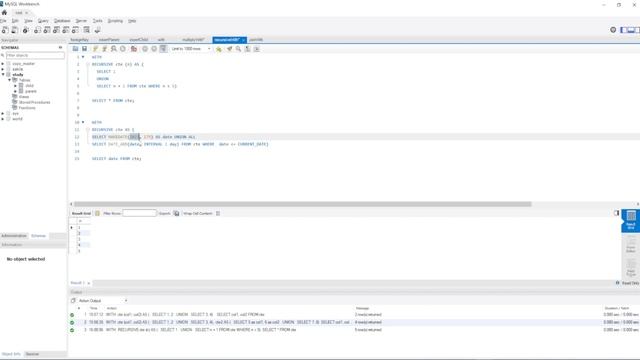This screenshot has width=640, height=360.
Task: Click the Filter Rows input field
Action: pyautogui.click(x=140, y=213)
